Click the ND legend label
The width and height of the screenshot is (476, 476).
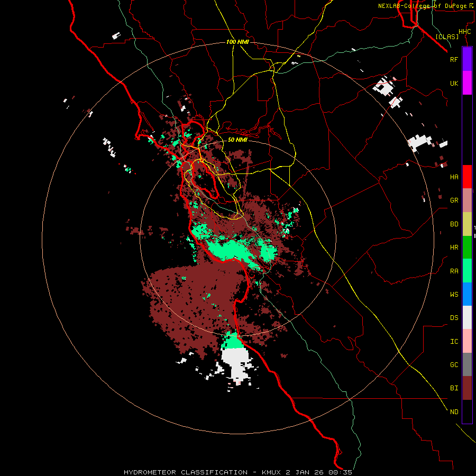(454, 412)
